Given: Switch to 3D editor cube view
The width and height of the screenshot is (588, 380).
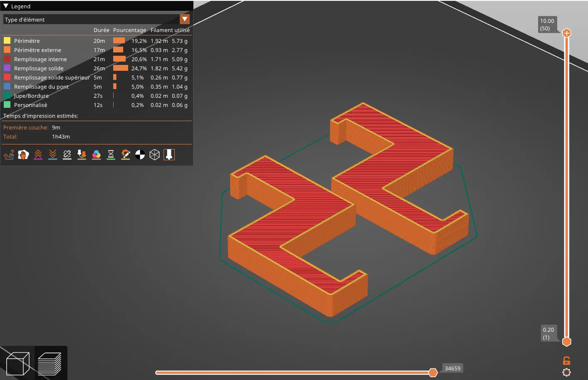Looking at the screenshot, I should point(18,363).
